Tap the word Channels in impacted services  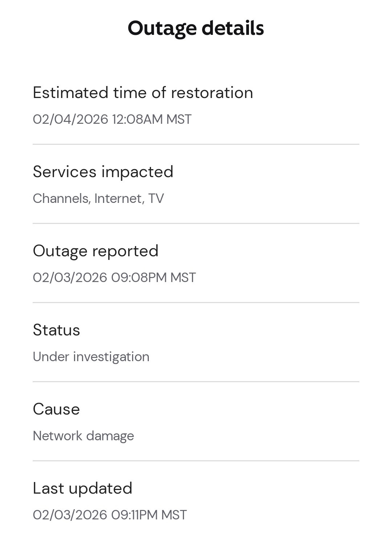61,199
